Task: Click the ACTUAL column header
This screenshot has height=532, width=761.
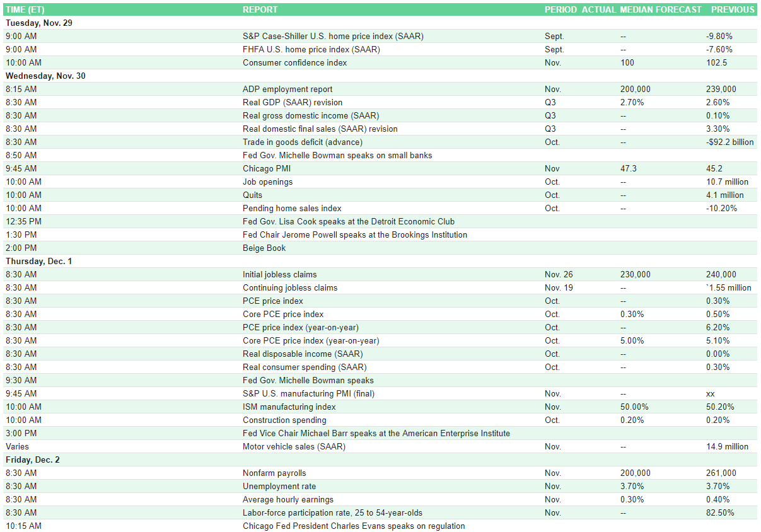Action: click(x=598, y=9)
